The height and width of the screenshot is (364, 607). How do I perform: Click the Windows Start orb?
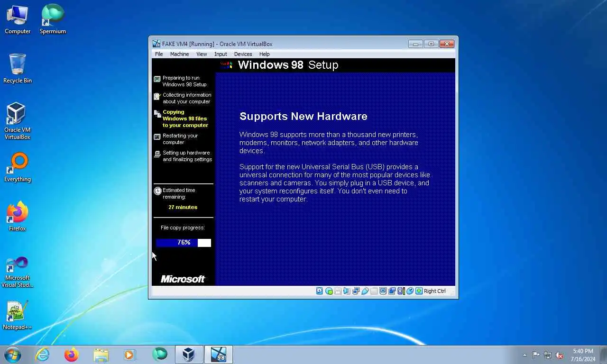tap(13, 355)
